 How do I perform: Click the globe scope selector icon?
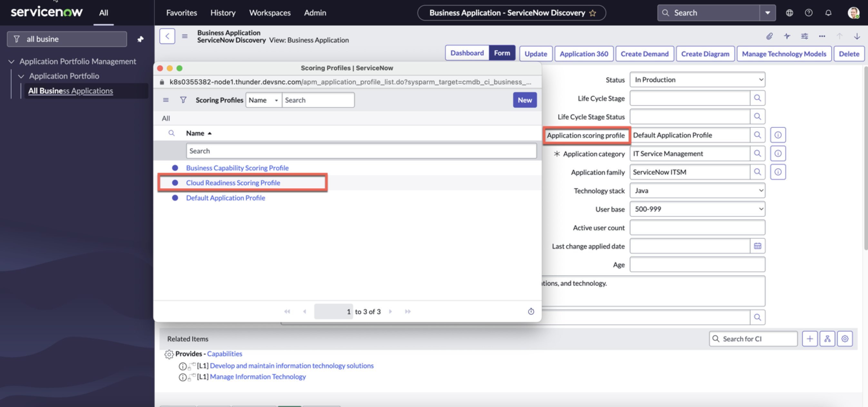pyautogui.click(x=789, y=13)
